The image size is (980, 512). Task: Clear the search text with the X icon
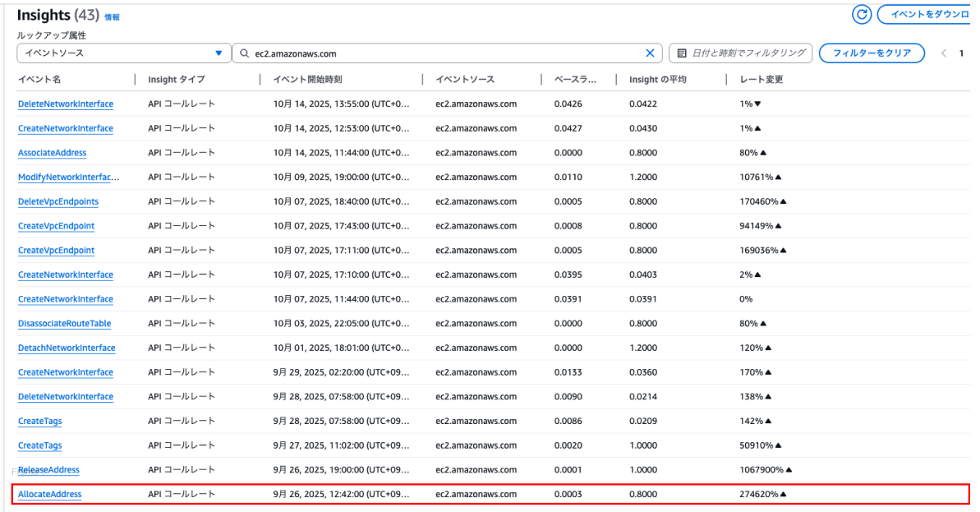(650, 53)
